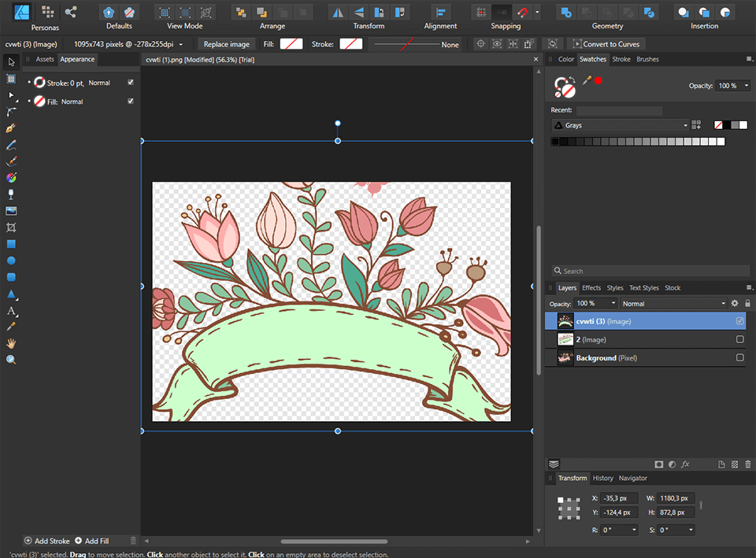Switch to the Effects tab
756x558 pixels.
coord(591,288)
